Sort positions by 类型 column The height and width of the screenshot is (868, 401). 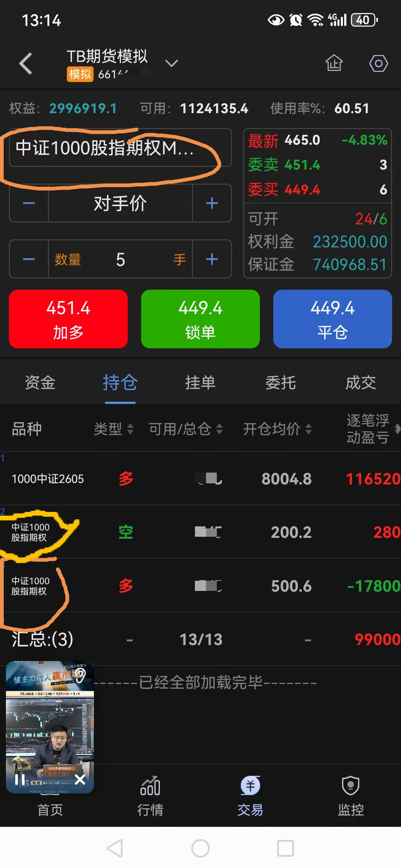tap(113, 429)
